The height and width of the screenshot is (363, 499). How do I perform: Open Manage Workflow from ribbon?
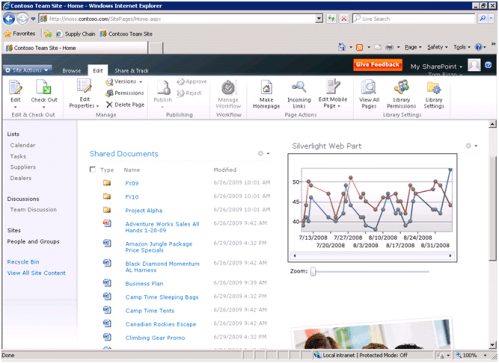228,94
